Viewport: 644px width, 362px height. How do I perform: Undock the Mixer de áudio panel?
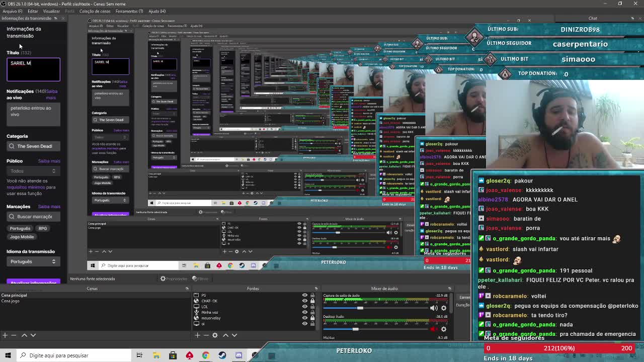pyautogui.click(x=449, y=289)
